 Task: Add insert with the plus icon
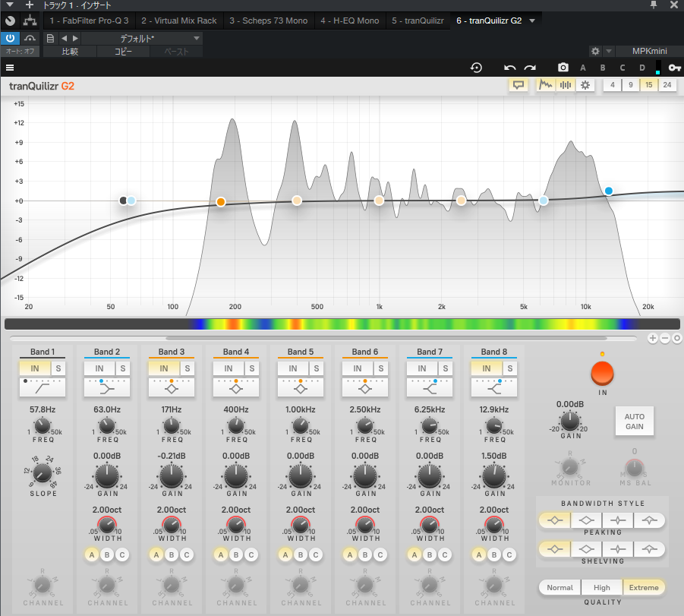pos(29,5)
